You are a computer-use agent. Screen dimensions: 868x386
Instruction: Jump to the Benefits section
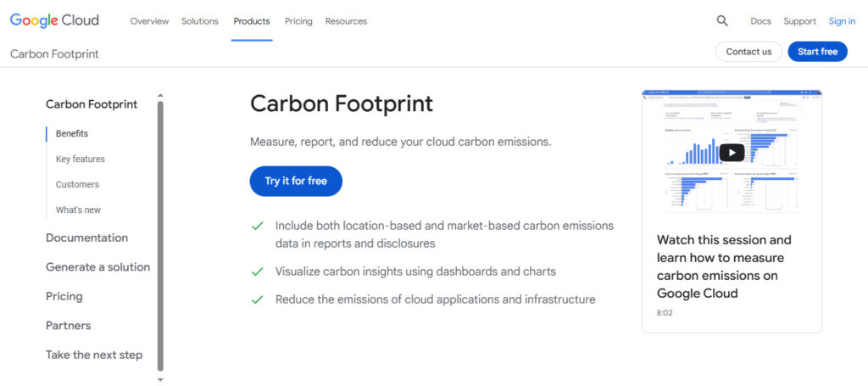[x=72, y=133]
